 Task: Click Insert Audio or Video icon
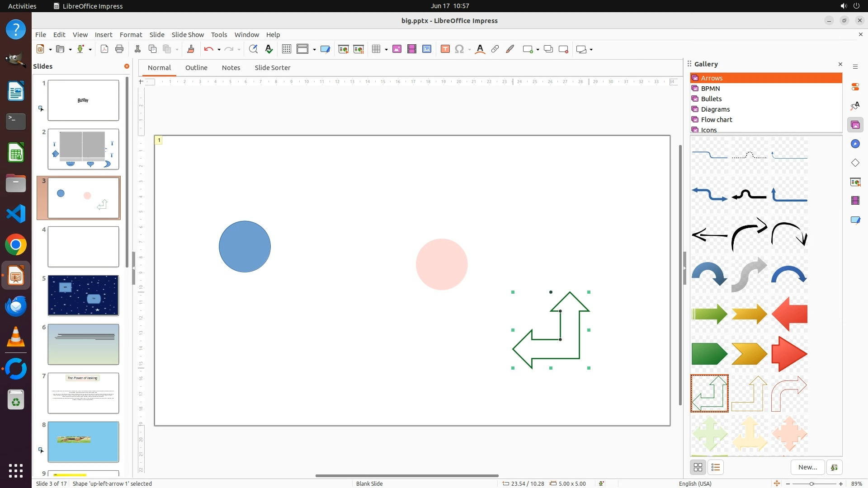[412, 49]
